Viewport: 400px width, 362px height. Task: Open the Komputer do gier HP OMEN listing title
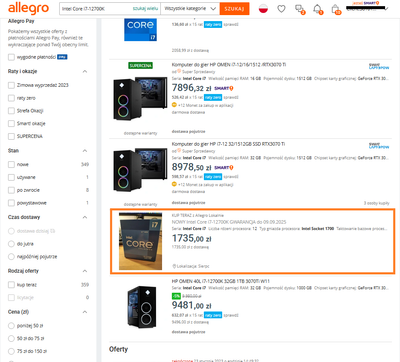click(229, 65)
